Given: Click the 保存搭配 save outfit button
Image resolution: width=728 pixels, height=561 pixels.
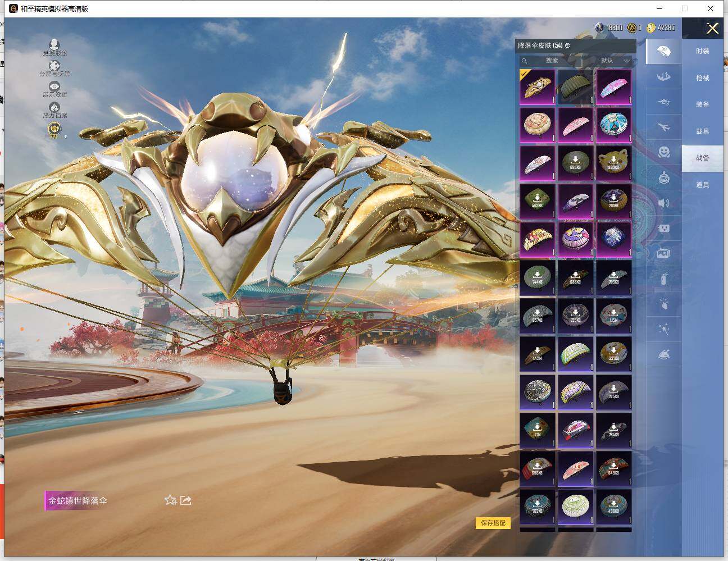Looking at the screenshot, I should (x=493, y=523).
